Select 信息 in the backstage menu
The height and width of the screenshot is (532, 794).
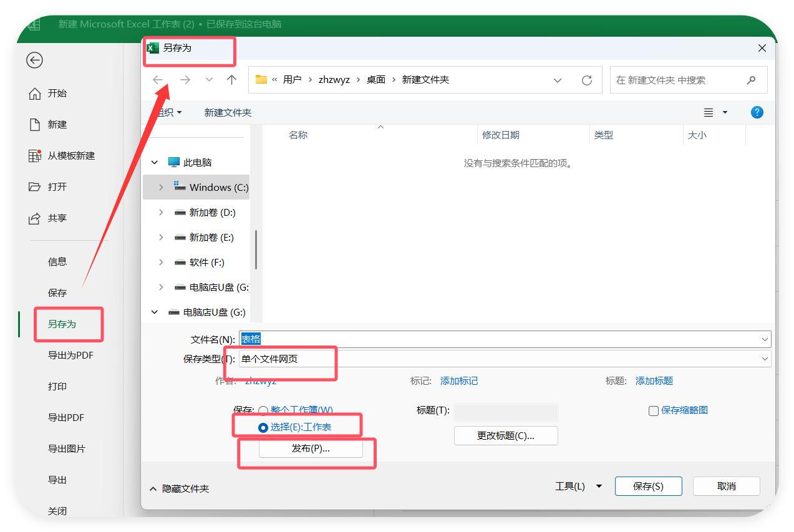[x=57, y=262]
